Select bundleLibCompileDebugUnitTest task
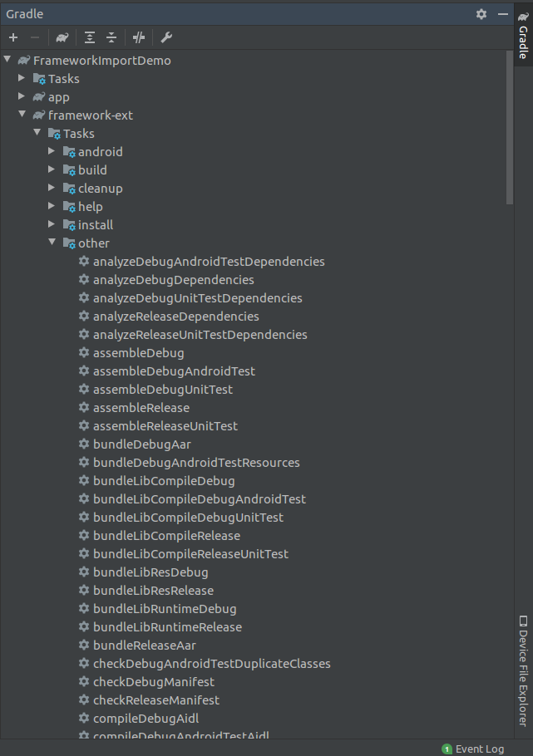533x756 pixels. tap(188, 518)
